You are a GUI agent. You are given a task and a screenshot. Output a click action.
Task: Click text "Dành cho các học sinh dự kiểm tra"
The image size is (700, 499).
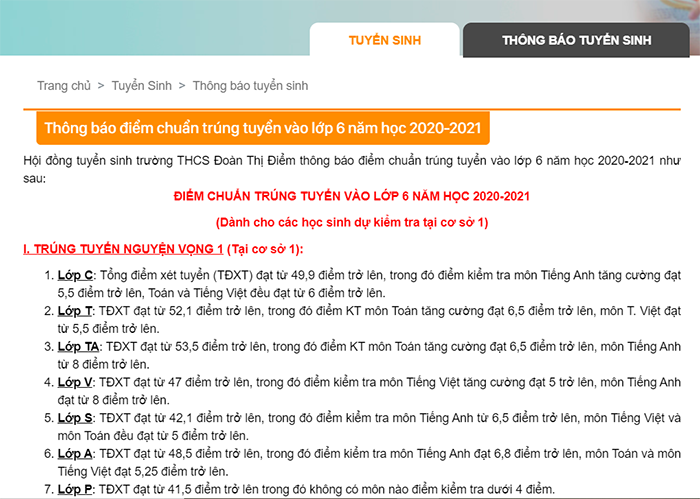[317, 222]
